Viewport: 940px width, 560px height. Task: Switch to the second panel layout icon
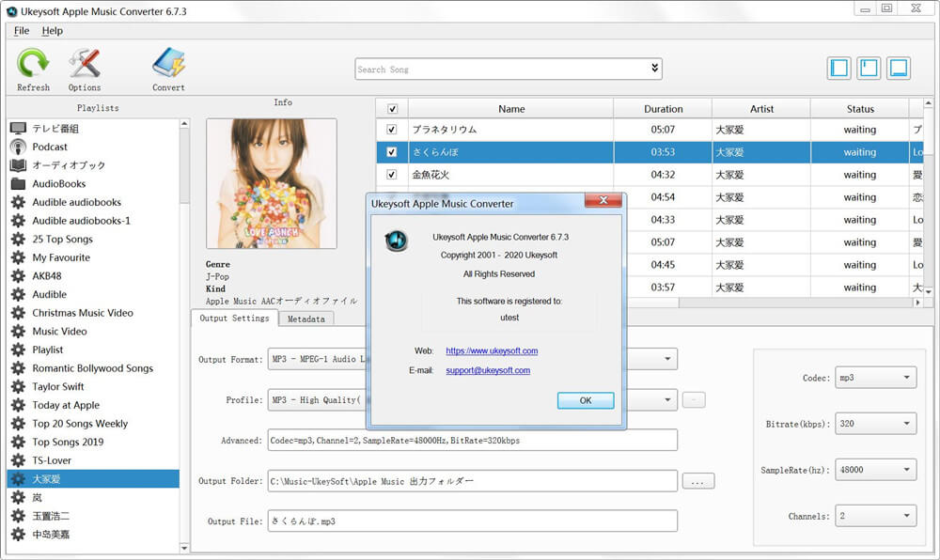(x=869, y=69)
